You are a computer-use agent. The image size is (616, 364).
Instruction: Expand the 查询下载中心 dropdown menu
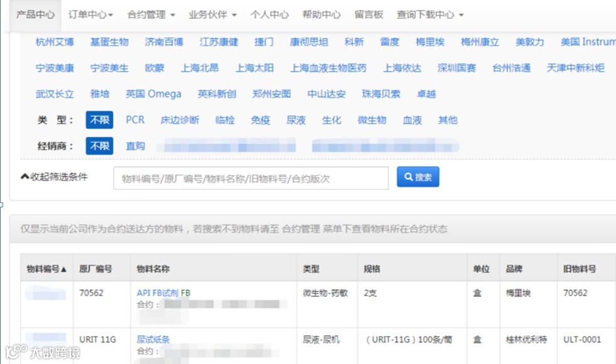[430, 14]
